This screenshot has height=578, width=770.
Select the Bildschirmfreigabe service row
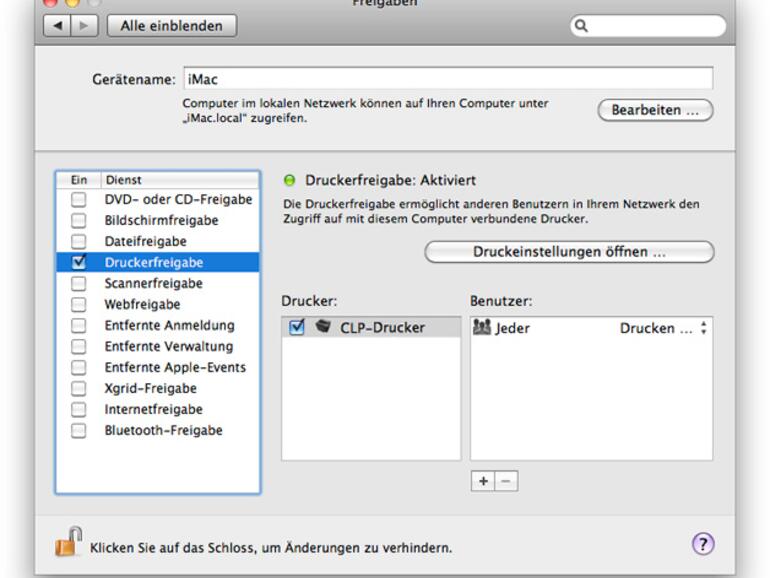point(158,220)
